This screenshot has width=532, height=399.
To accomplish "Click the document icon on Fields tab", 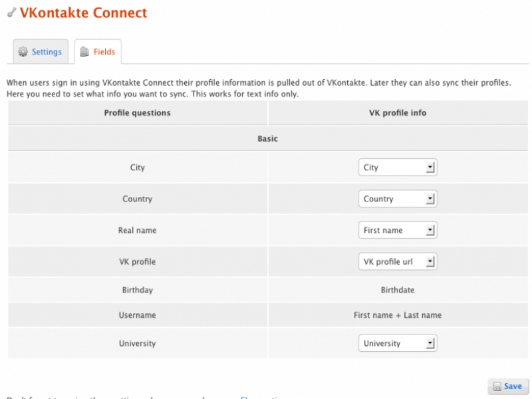I will (84, 52).
